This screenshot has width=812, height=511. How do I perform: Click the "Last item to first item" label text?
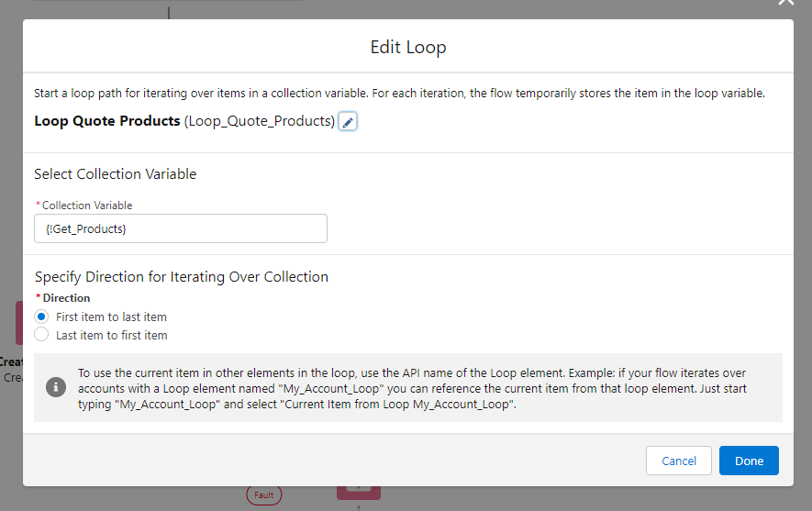tap(111, 335)
